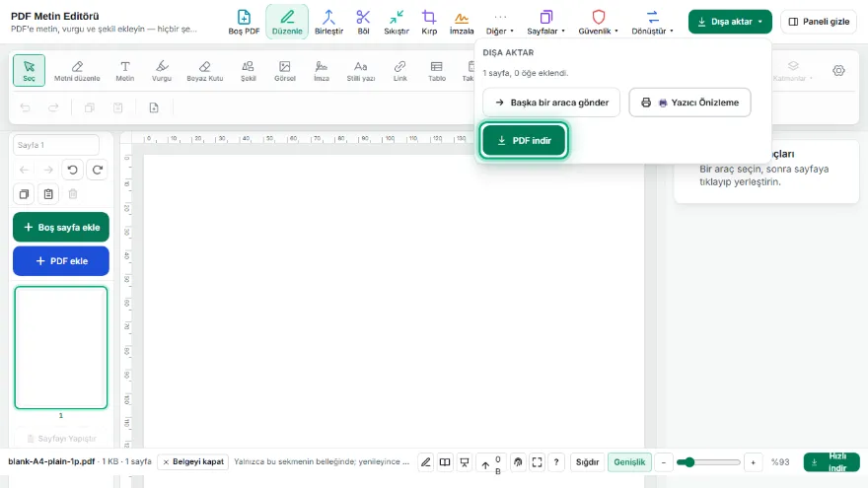Viewport: 868px width, 488px height.
Task: Click the %93 zoom percentage
Action: click(780, 462)
